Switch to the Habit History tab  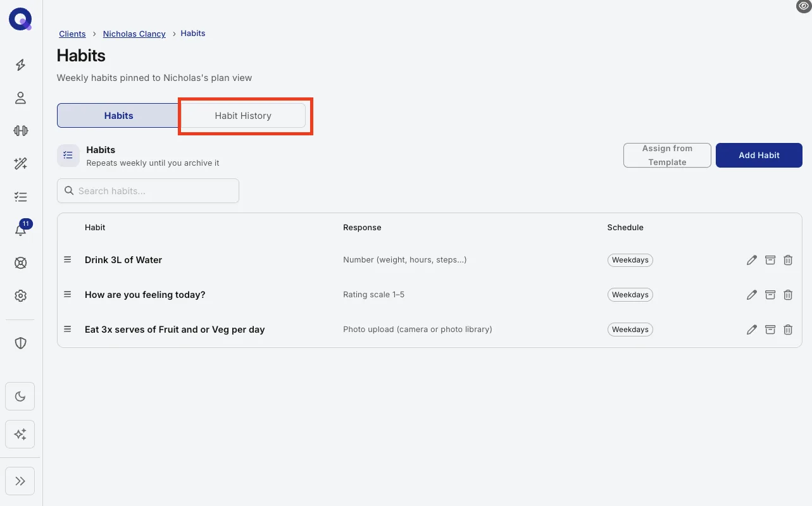point(243,116)
